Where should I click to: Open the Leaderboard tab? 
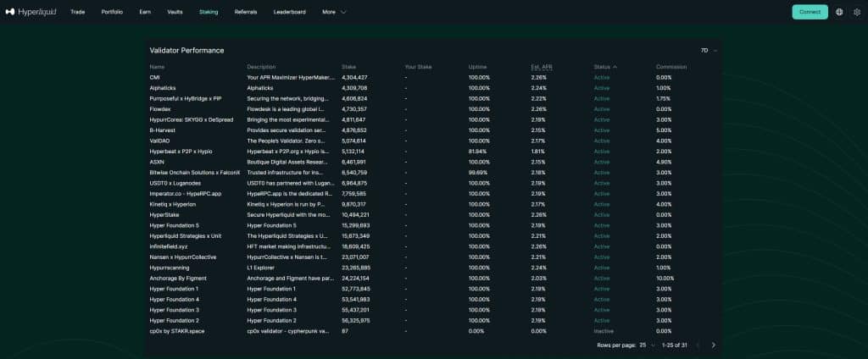[x=290, y=12]
